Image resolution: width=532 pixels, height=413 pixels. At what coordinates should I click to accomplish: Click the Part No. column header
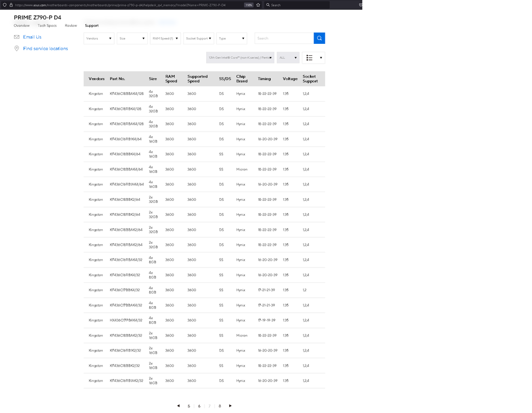click(x=117, y=78)
